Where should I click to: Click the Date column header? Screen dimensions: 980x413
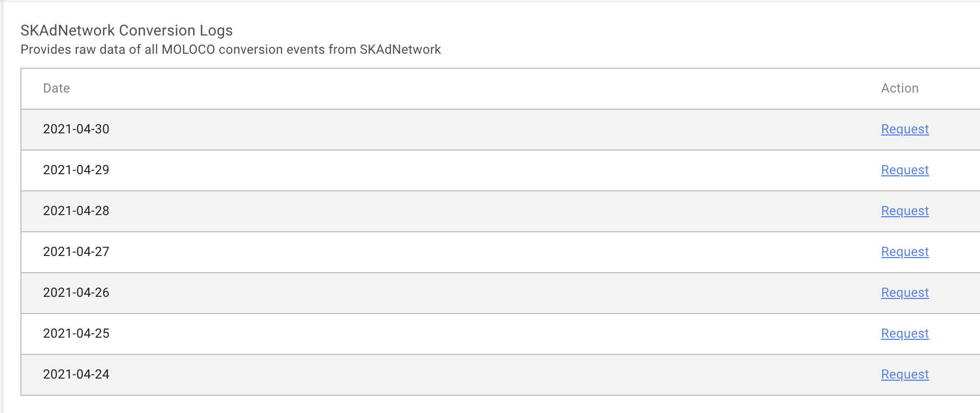pos(56,88)
